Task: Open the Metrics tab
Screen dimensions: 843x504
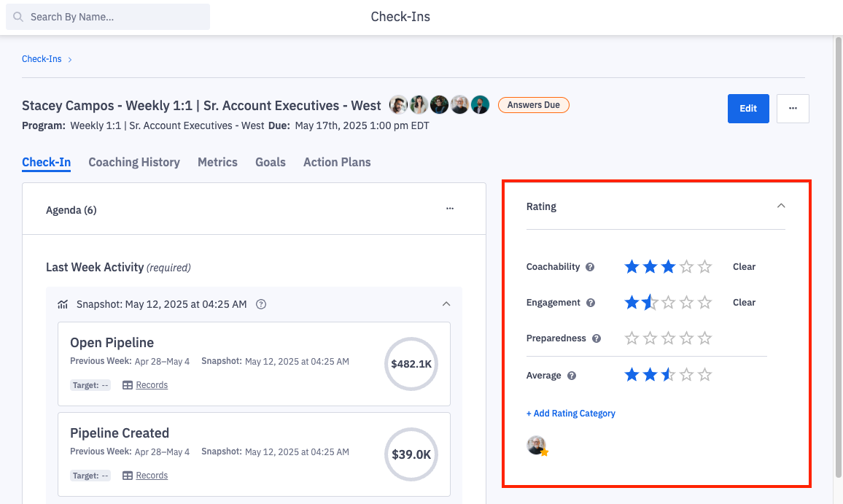Action: pos(217,162)
